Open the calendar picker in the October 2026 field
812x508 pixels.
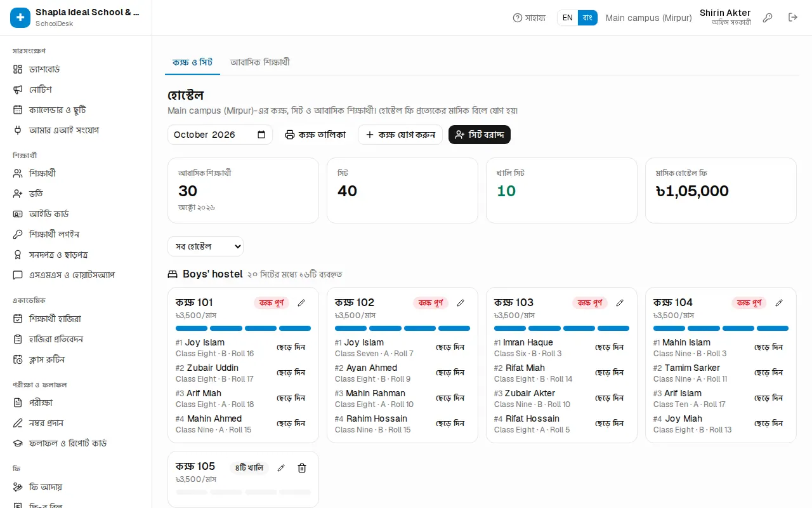point(261,135)
